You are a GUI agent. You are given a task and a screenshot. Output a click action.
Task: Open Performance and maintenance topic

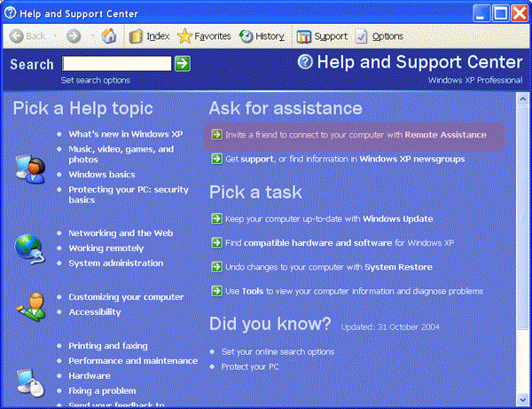pos(133,361)
